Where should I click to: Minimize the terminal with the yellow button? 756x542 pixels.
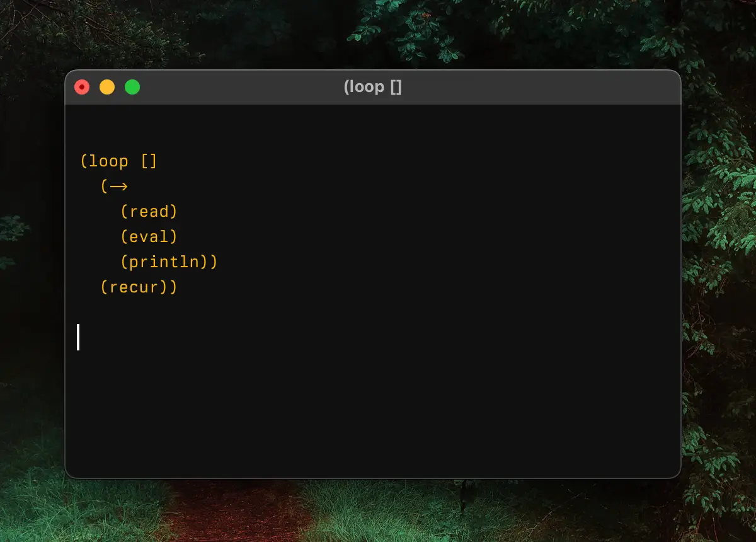[x=107, y=87]
